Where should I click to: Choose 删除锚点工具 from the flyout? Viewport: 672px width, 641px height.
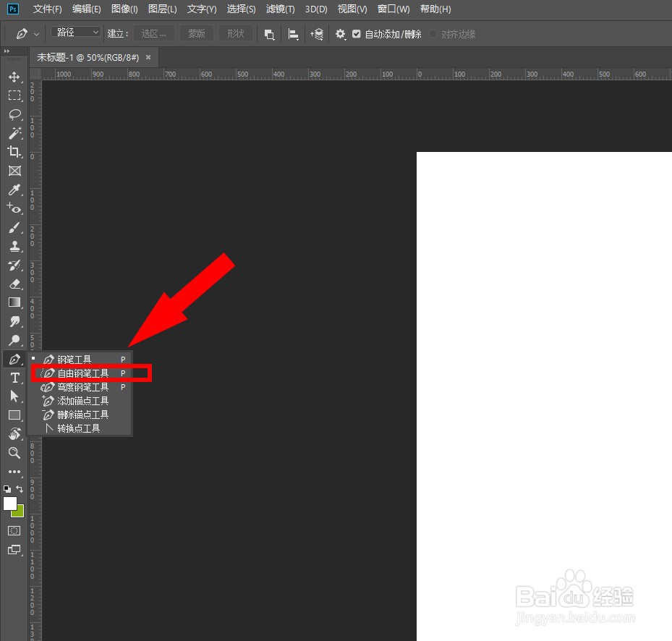80,415
